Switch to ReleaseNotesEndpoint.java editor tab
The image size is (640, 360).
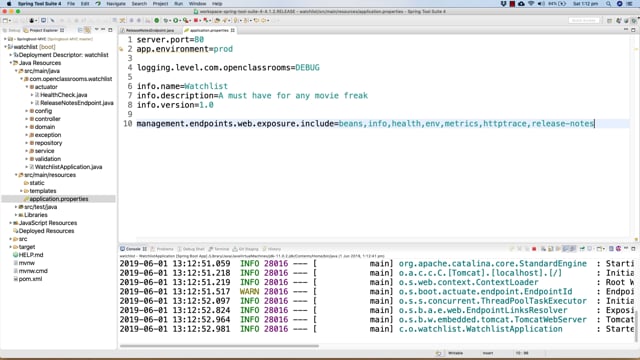coord(149,30)
